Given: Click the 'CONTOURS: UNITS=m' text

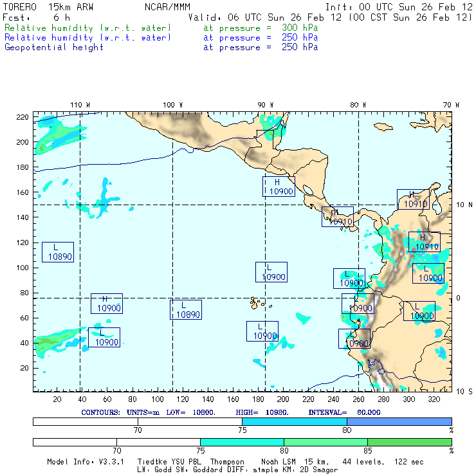Looking at the screenshot, I should [120, 412].
